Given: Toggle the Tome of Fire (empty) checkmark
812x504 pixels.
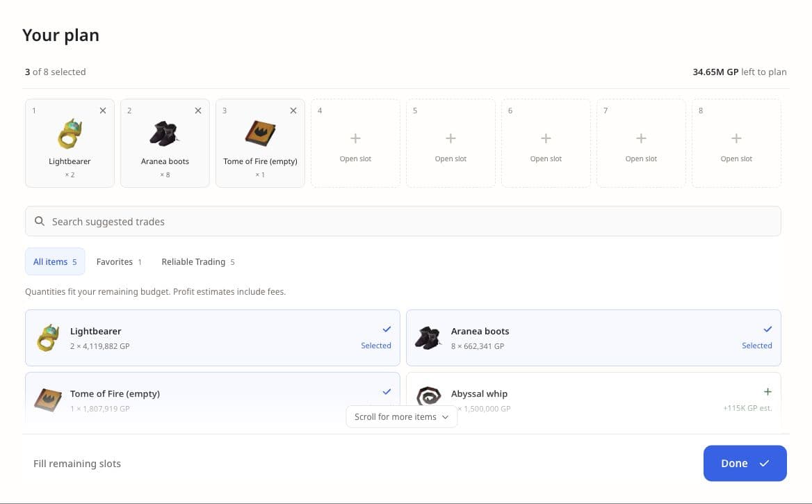Looking at the screenshot, I should (387, 391).
